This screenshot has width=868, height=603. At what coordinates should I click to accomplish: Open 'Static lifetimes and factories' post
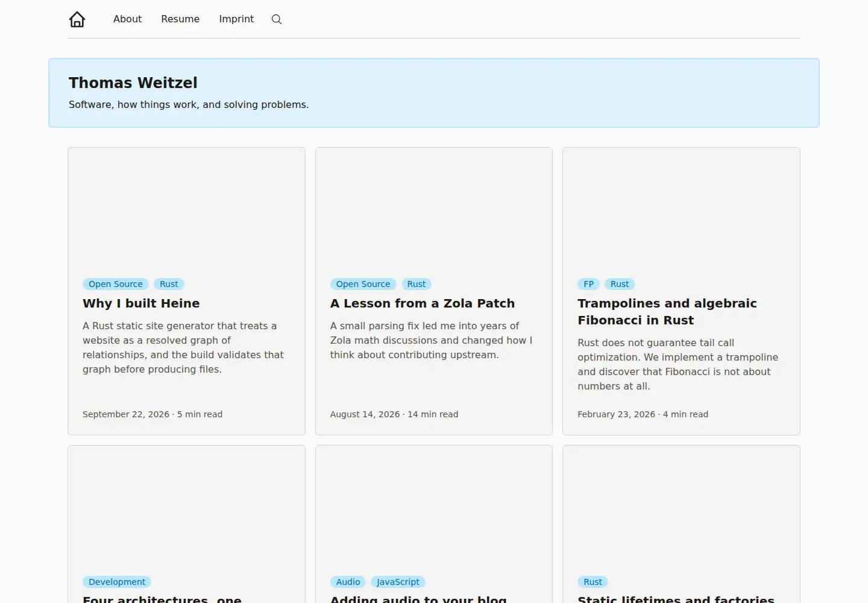(x=676, y=599)
